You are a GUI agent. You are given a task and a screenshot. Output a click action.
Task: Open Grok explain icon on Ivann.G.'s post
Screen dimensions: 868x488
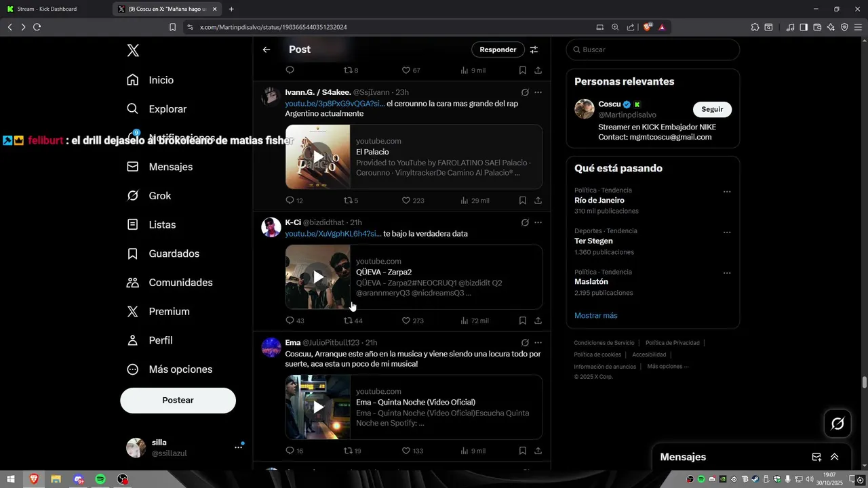pyautogui.click(x=525, y=92)
